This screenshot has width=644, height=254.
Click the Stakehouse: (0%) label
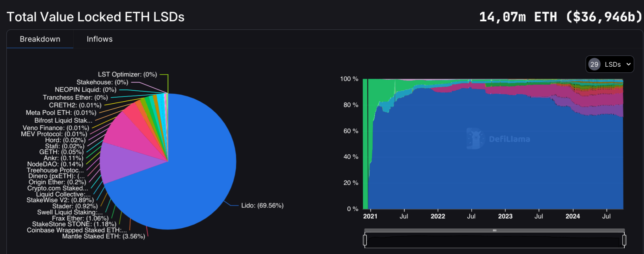click(x=102, y=82)
